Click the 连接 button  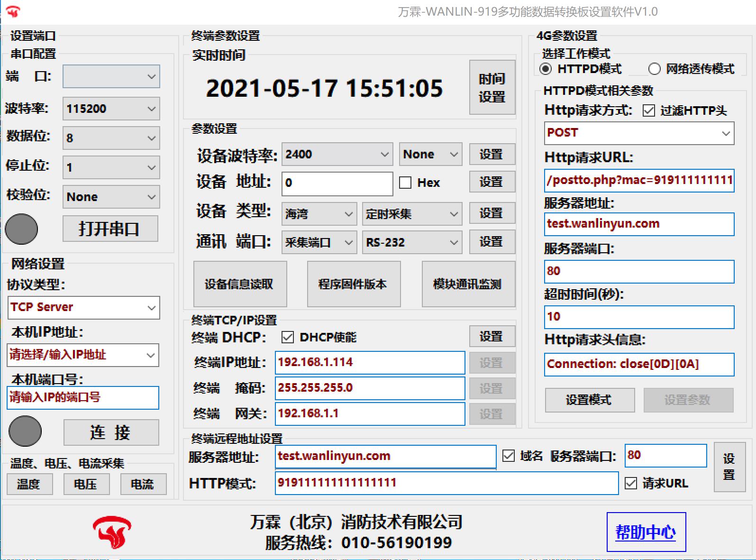click(111, 432)
